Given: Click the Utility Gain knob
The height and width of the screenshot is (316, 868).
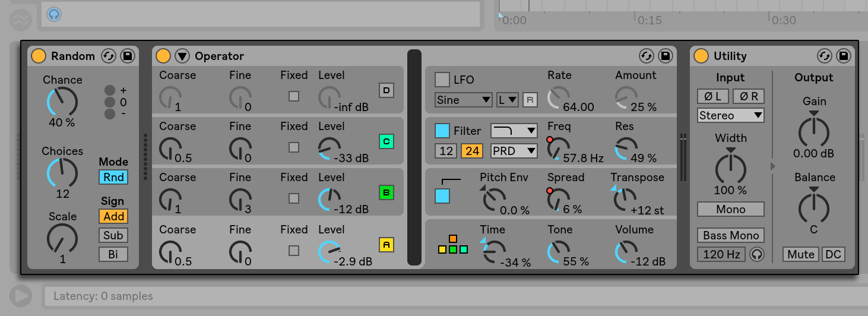Looking at the screenshot, I should pos(814,131).
